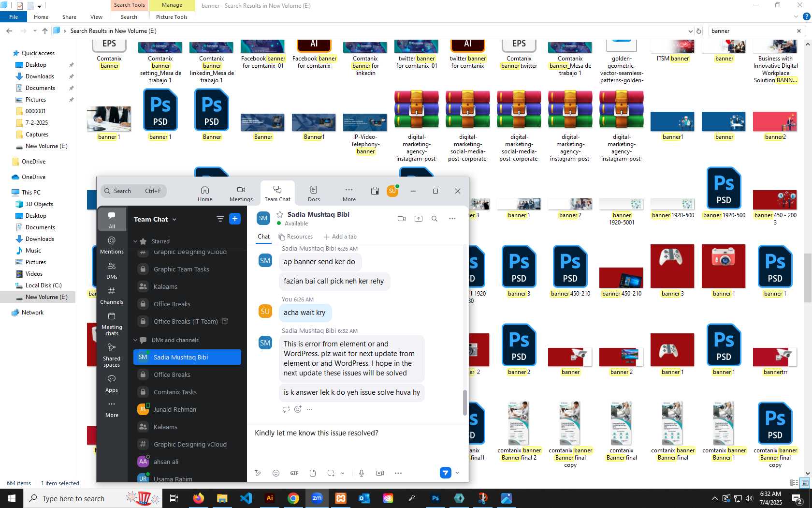The image size is (812, 508).
Task: Click the File Explorer vertical scrollbar thumb
Action: [808, 277]
